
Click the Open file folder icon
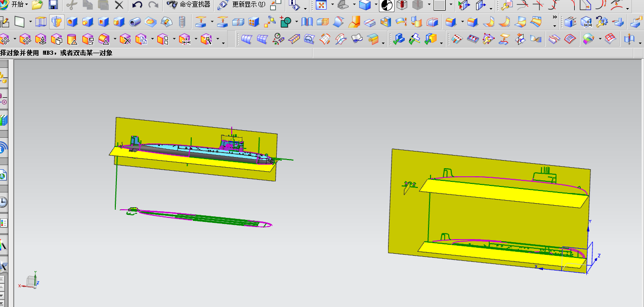(x=37, y=5)
